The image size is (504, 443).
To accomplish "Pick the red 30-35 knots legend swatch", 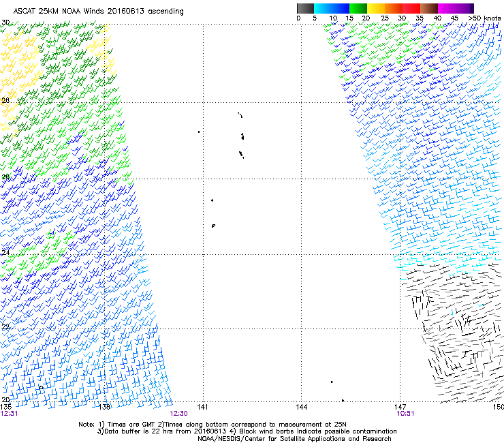I will [x=411, y=8].
